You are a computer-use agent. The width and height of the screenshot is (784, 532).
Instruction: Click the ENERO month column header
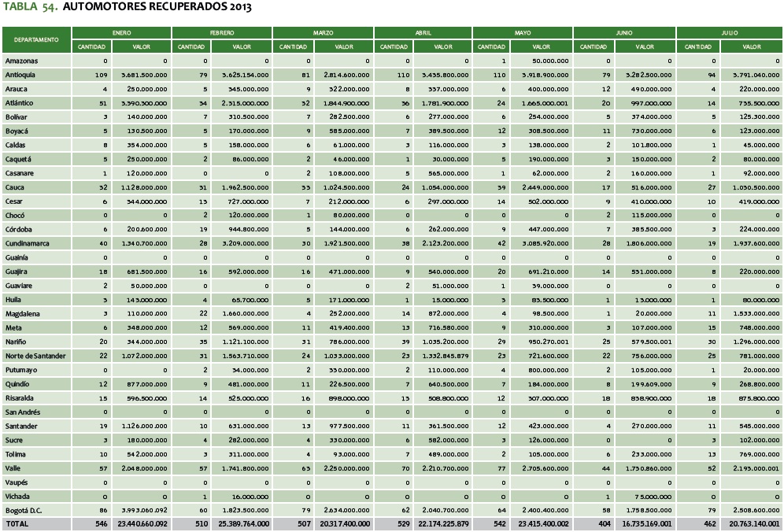[121, 34]
